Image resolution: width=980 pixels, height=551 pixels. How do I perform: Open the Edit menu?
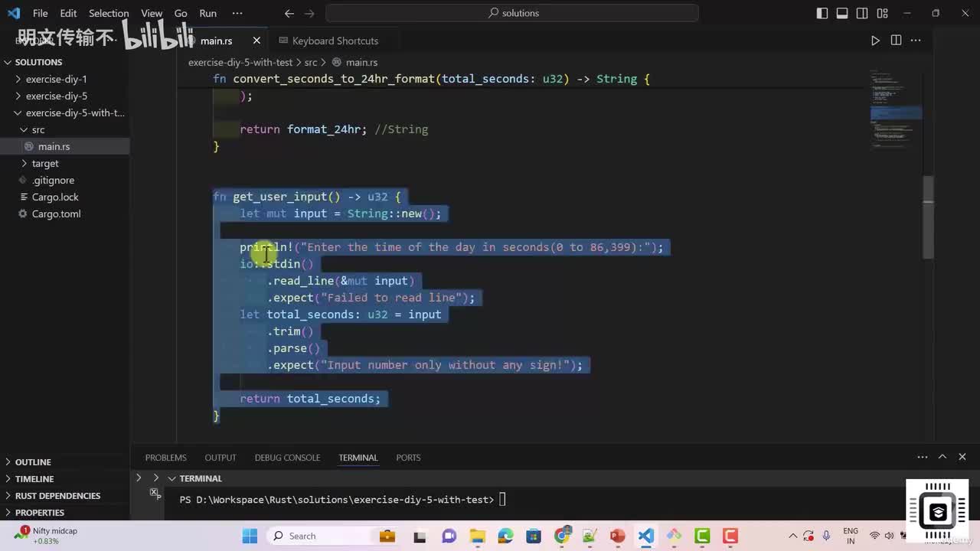pyautogui.click(x=68, y=13)
